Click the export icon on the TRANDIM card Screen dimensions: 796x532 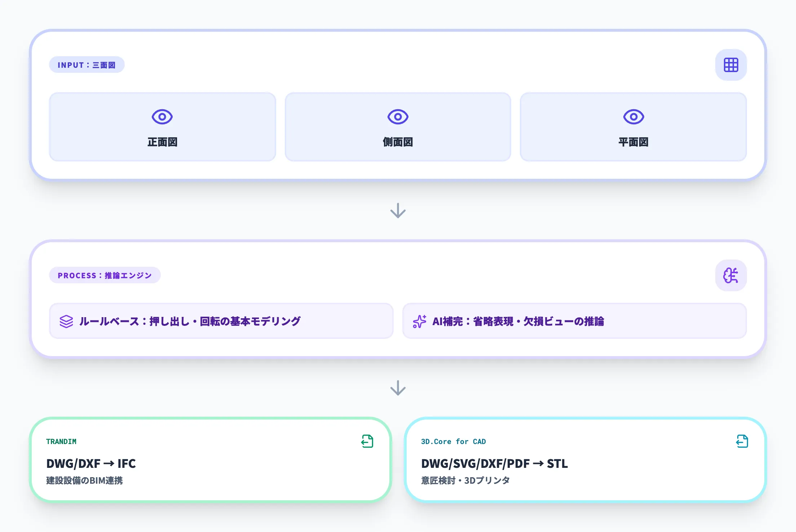pyautogui.click(x=367, y=441)
